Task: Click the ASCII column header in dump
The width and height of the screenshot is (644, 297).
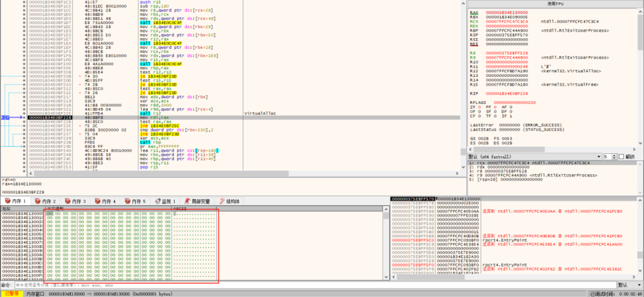Action: (194, 209)
